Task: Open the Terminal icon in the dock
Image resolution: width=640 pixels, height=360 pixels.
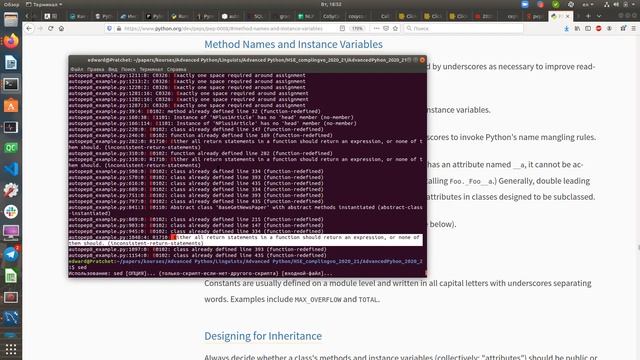Action: coord(11,84)
